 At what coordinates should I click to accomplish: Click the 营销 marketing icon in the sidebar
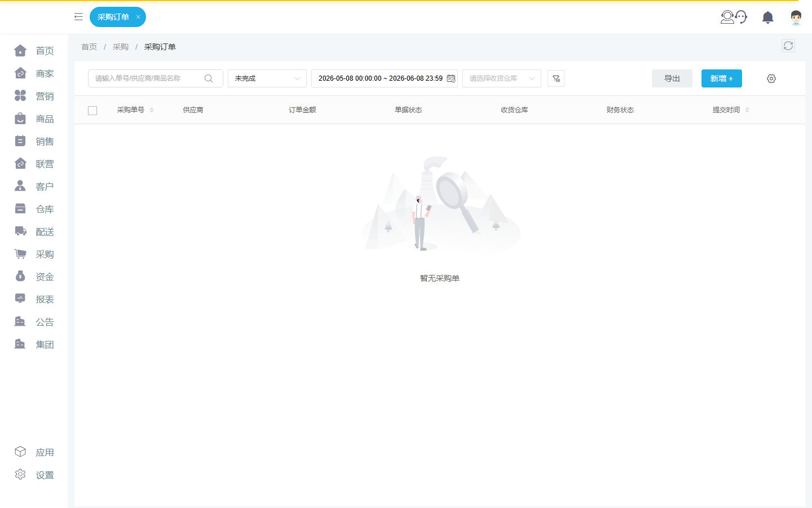pos(20,96)
